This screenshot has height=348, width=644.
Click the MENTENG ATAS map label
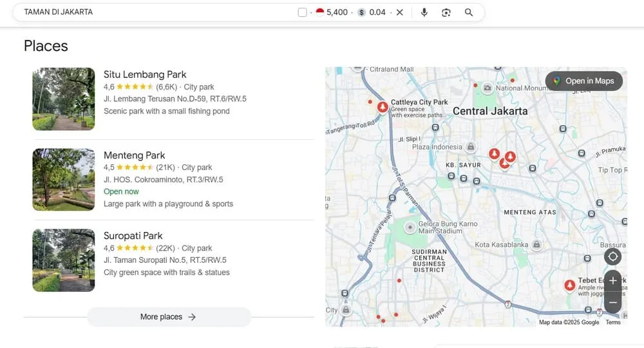530,212
